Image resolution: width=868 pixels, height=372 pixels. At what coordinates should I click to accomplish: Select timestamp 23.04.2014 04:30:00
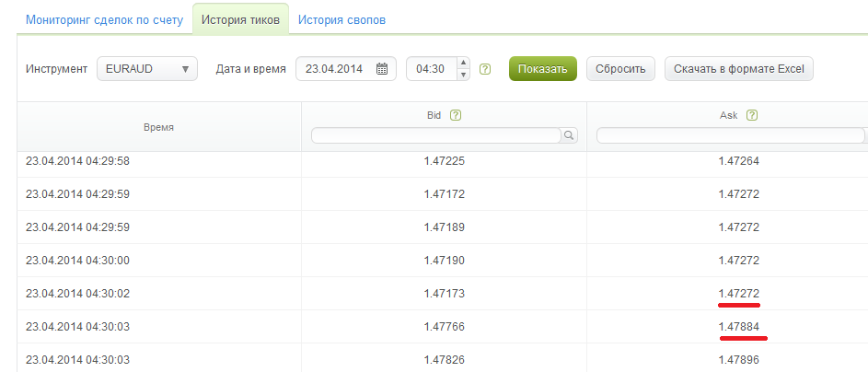point(77,261)
